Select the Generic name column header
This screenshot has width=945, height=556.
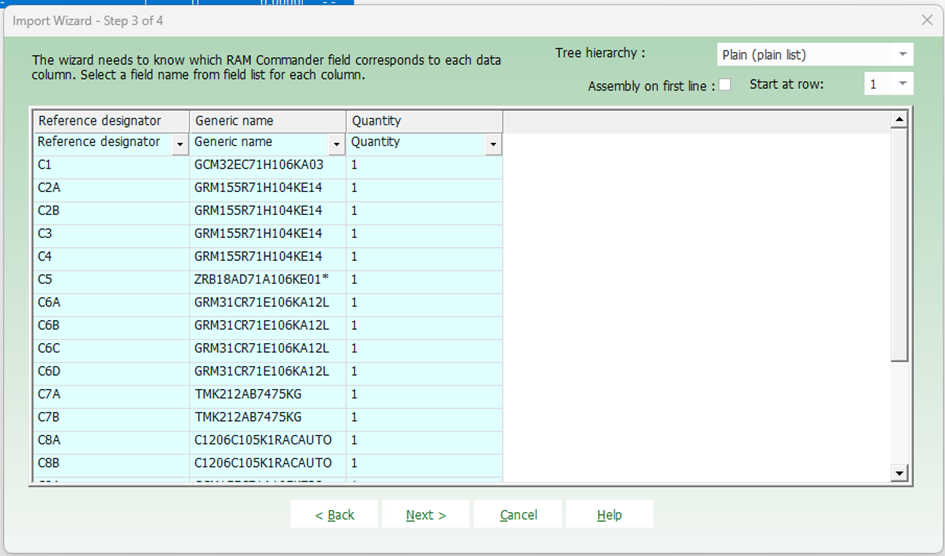click(x=267, y=121)
